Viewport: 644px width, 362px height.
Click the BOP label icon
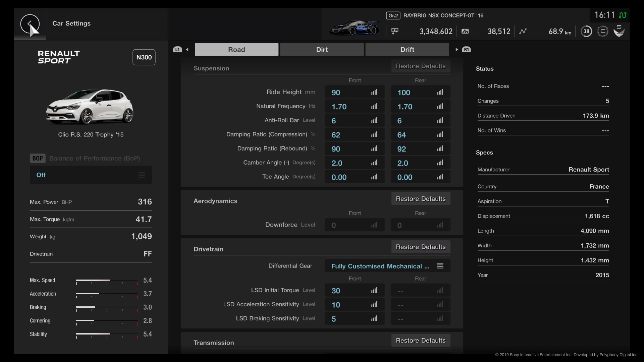click(38, 158)
